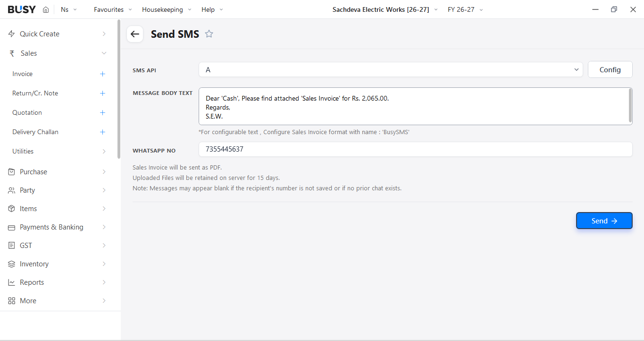Click the More grid icon

[12, 301]
